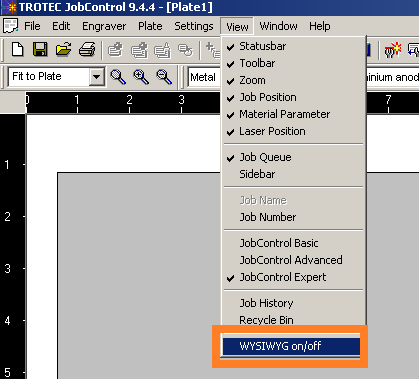The width and height of the screenshot is (419, 379).
Task: Click the laser spark icon in toolbar
Action: (393, 50)
